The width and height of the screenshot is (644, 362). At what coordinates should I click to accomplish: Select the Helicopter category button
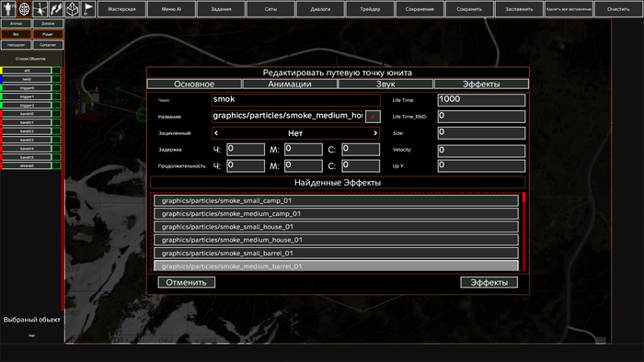[x=16, y=45]
